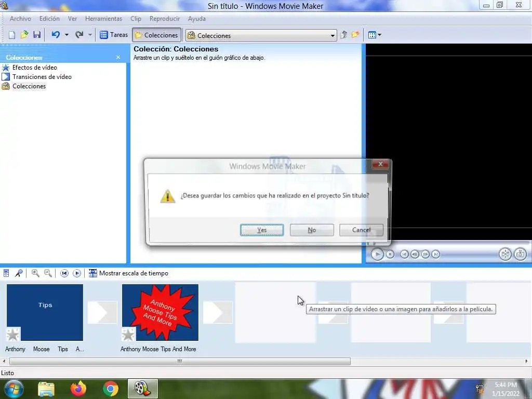Click Mostrar escala de tiempo

(x=129, y=273)
